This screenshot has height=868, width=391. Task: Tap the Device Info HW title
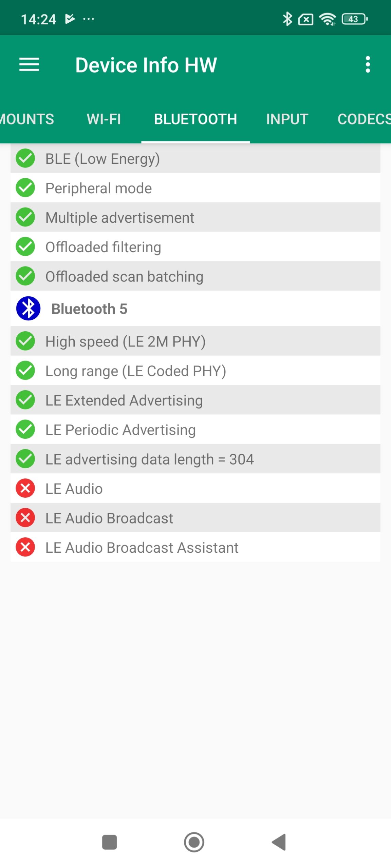pyautogui.click(x=146, y=65)
